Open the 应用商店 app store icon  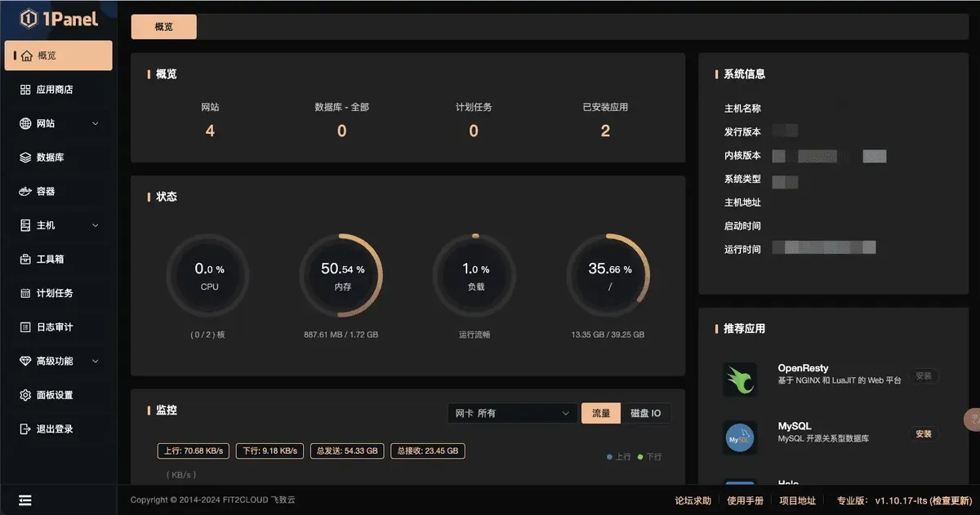point(25,90)
